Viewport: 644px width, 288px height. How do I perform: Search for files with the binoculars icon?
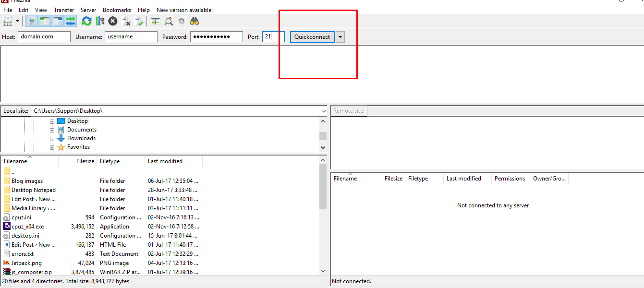click(x=194, y=21)
